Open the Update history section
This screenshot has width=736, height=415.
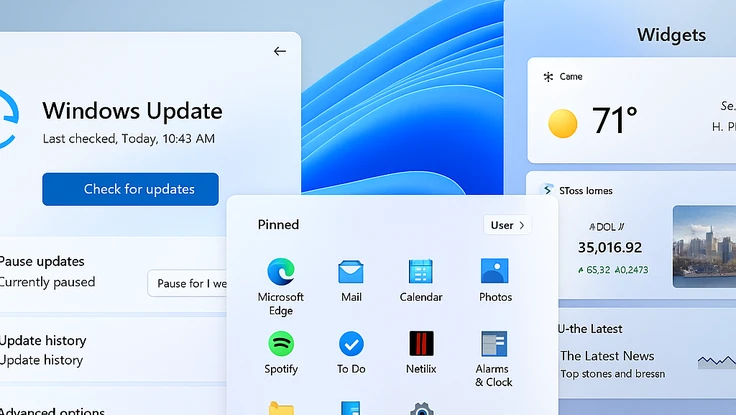pyautogui.click(x=113, y=350)
